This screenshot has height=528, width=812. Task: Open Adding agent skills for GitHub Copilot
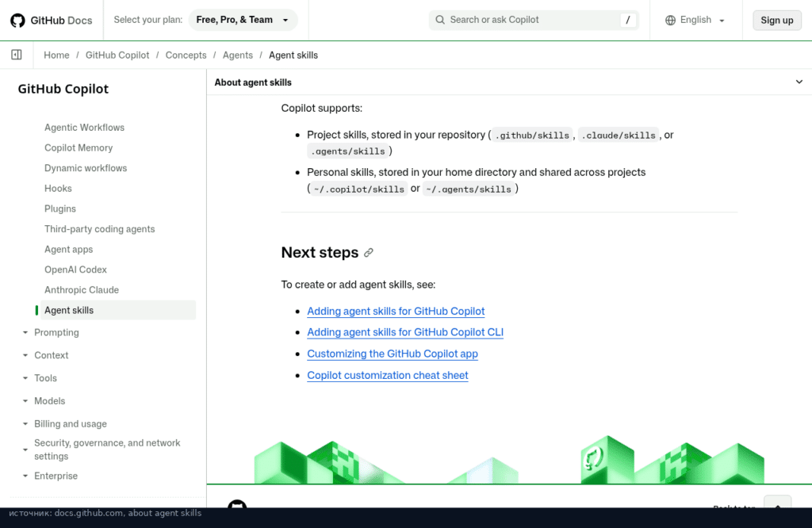(x=396, y=311)
